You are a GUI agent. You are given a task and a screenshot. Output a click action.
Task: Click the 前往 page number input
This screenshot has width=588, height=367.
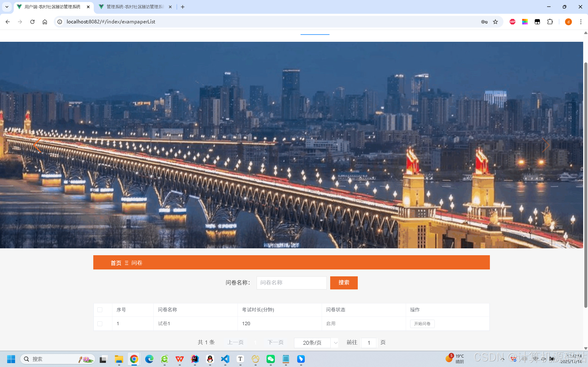(x=369, y=343)
